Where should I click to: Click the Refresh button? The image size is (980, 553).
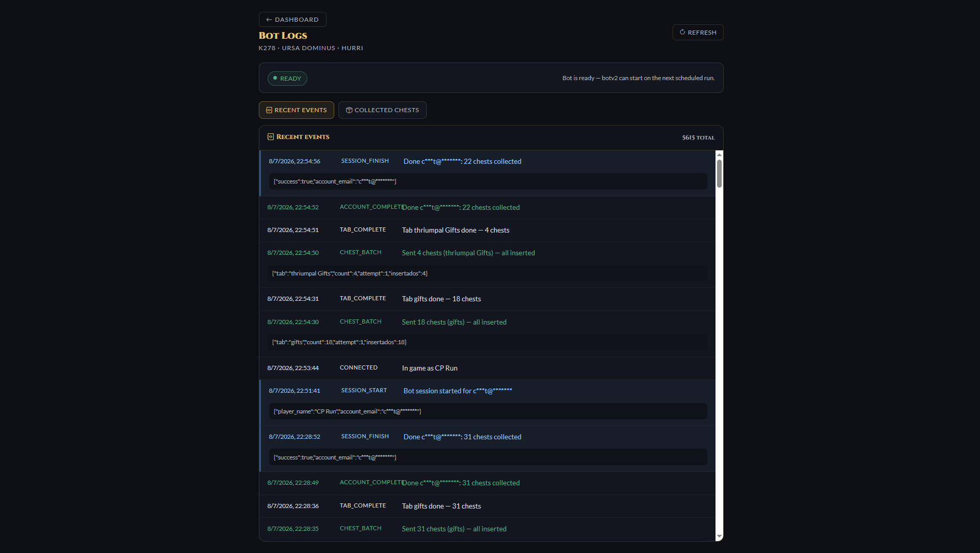(x=698, y=32)
